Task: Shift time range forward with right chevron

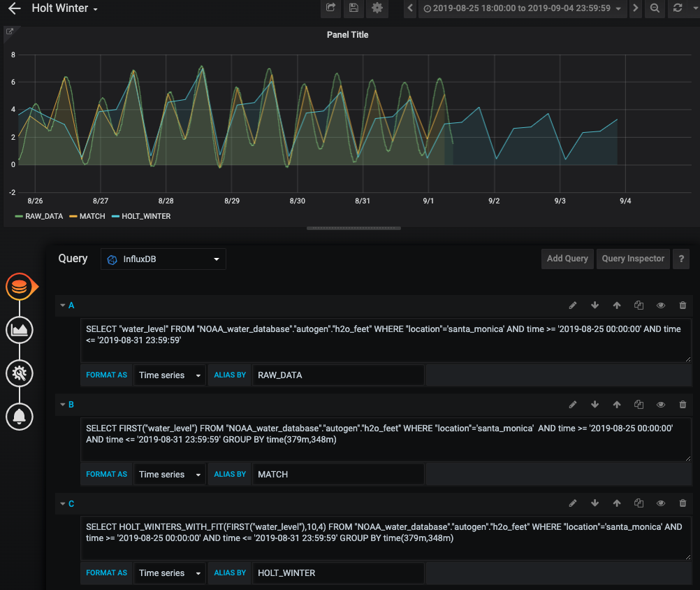Action: click(635, 8)
